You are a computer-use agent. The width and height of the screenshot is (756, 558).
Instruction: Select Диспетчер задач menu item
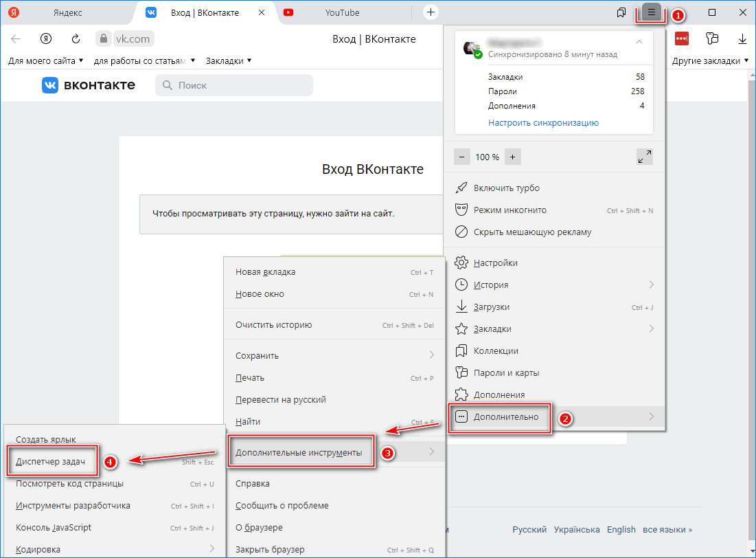pyautogui.click(x=114, y=462)
